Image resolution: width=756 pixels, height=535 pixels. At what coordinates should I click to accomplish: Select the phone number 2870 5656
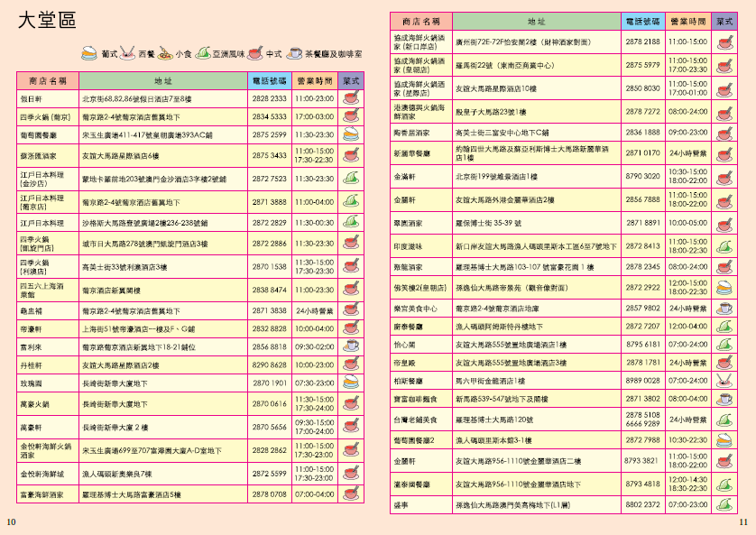pyautogui.click(x=269, y=427)
